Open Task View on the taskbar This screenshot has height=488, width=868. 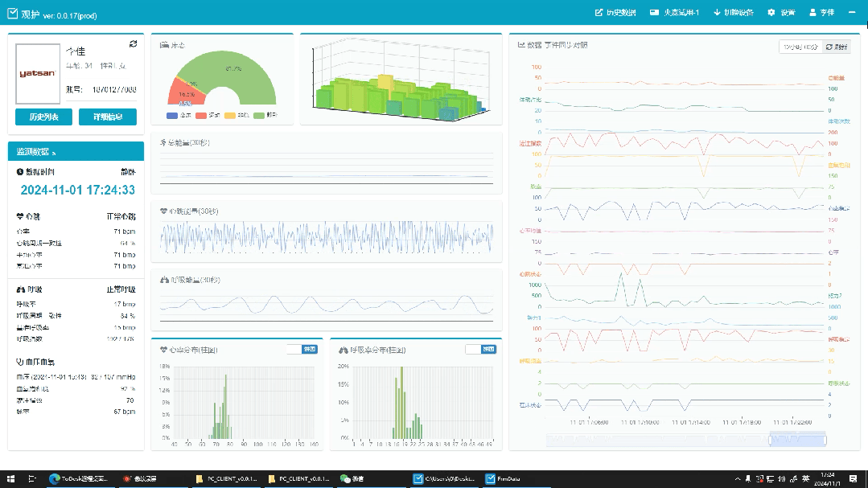(32, 479)
